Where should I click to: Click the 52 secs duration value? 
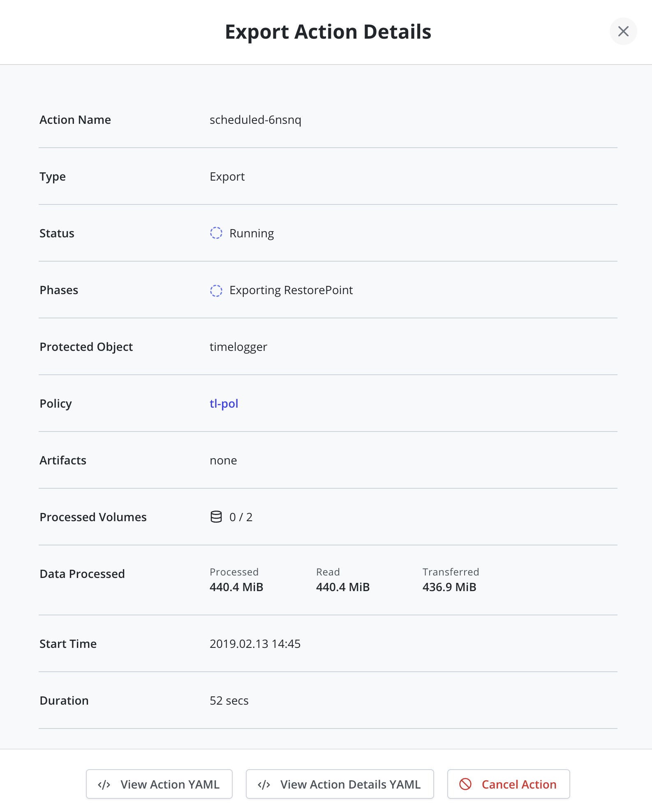tap(229, 701)
